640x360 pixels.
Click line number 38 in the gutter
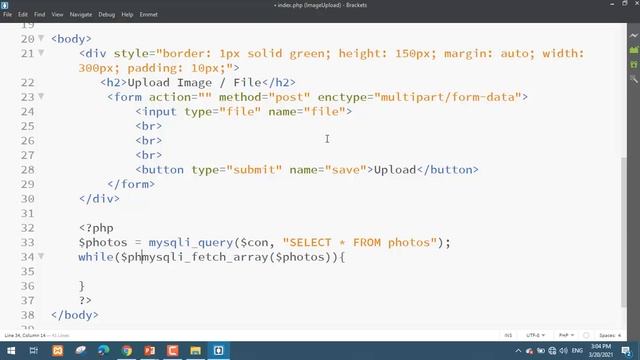[x=27, y=315]
